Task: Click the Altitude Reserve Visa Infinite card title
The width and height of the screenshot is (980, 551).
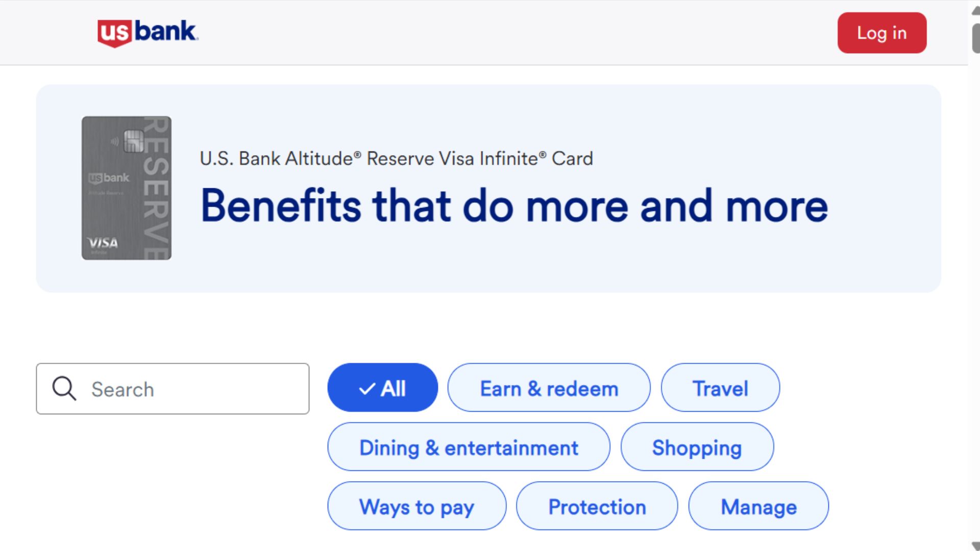Action: [x=396, y=159]
